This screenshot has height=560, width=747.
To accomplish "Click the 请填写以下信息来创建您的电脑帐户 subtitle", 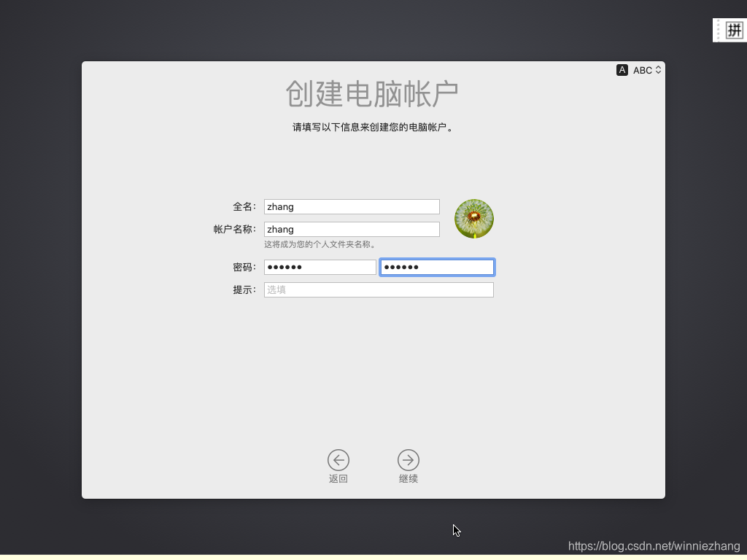I will 373,127.
